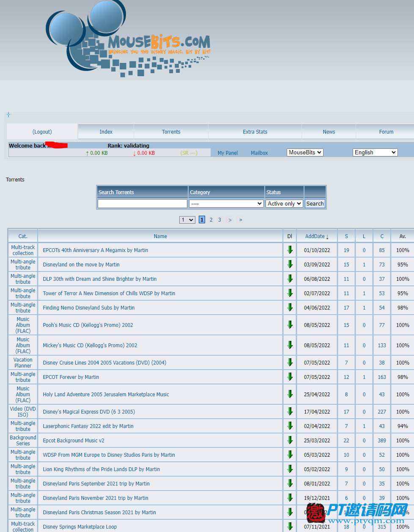Click 'Background Series' category link
The height and width of the screenshot is (532, 414).
click(23, 440)
